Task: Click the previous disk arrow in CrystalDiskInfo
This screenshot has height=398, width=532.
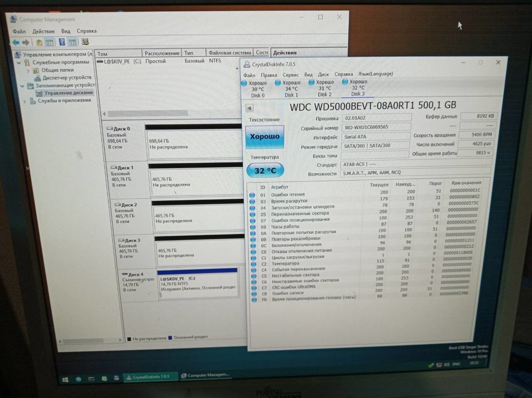Action: point(249,108)
